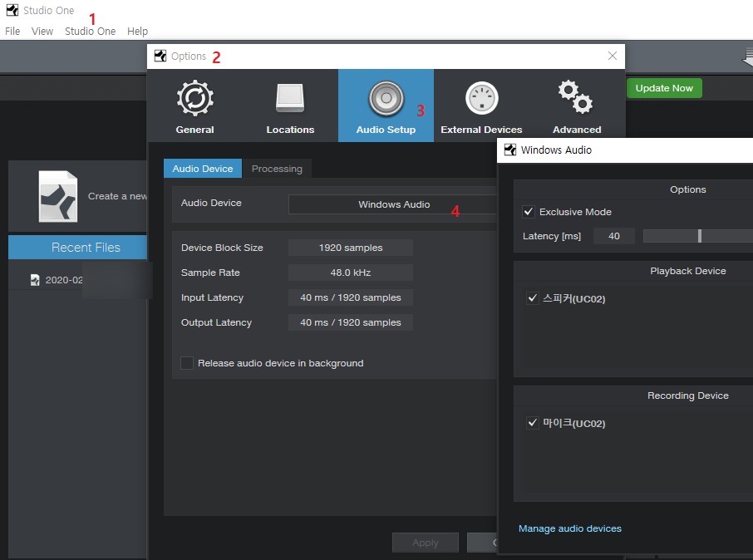Click Studio One logo in title bar

coord(12,10)
